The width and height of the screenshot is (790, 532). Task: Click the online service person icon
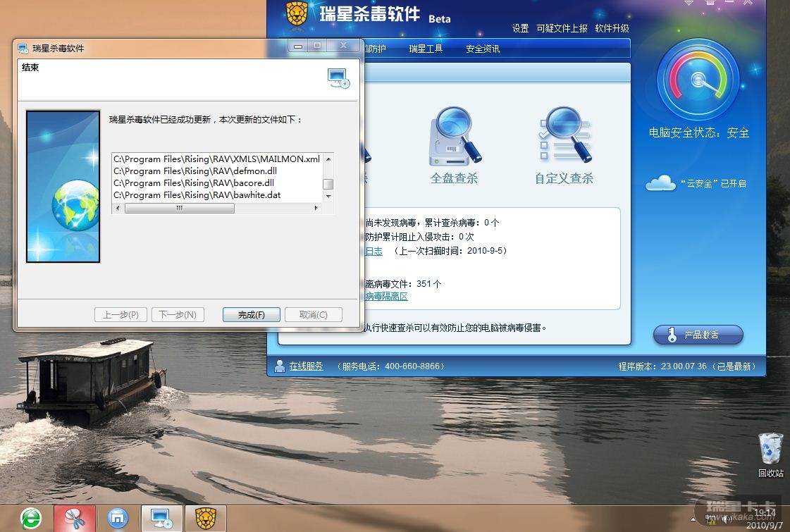pyautogui.click(x=280, y=366)
